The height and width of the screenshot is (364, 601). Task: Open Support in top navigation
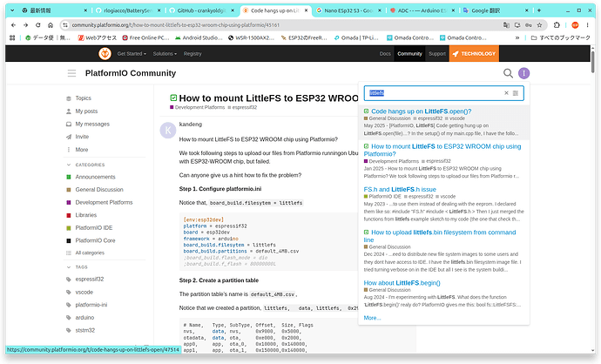pos(437,54)
